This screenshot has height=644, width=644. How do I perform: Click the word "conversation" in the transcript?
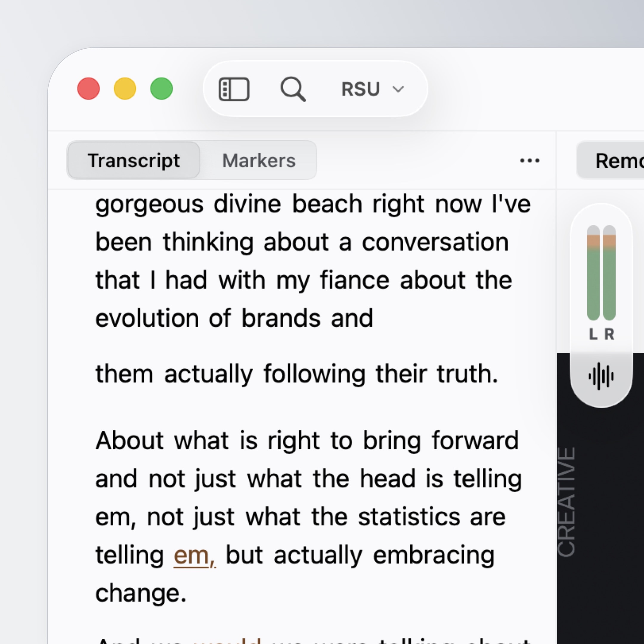[x=435, y=242]
